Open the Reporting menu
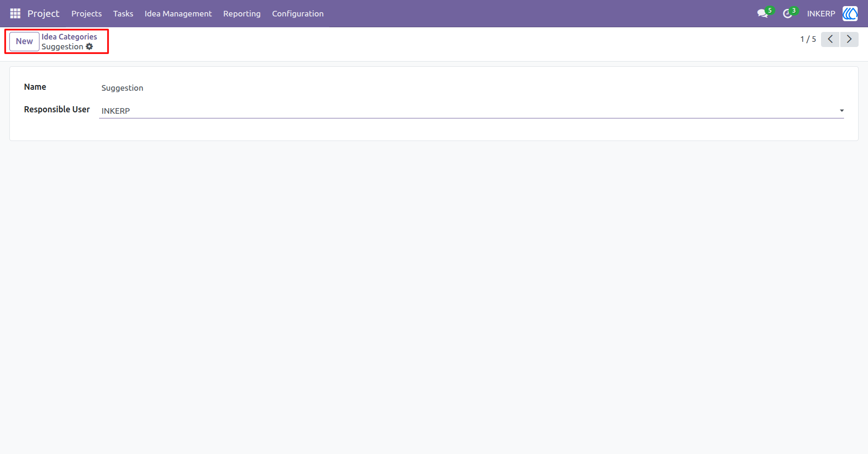The height and width of the screenshot is (454, 868). [x=242, y=14]
